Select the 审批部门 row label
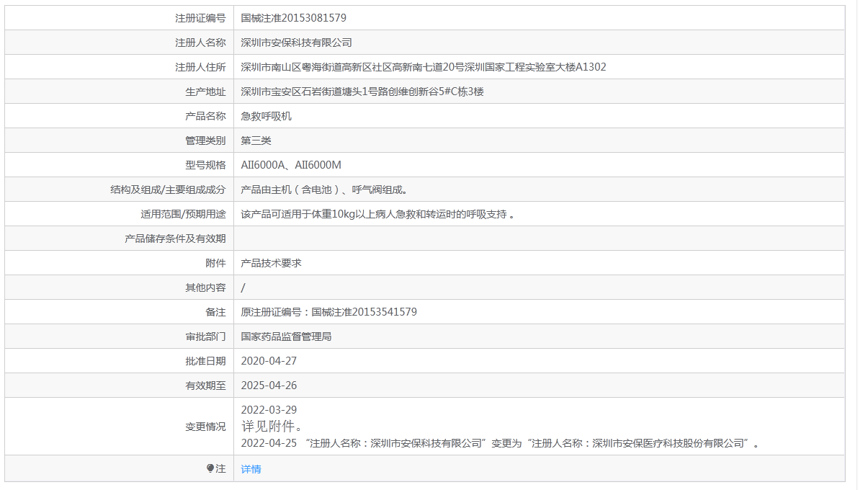The width and height of the screenshot is (868, 490). point(205,337)
